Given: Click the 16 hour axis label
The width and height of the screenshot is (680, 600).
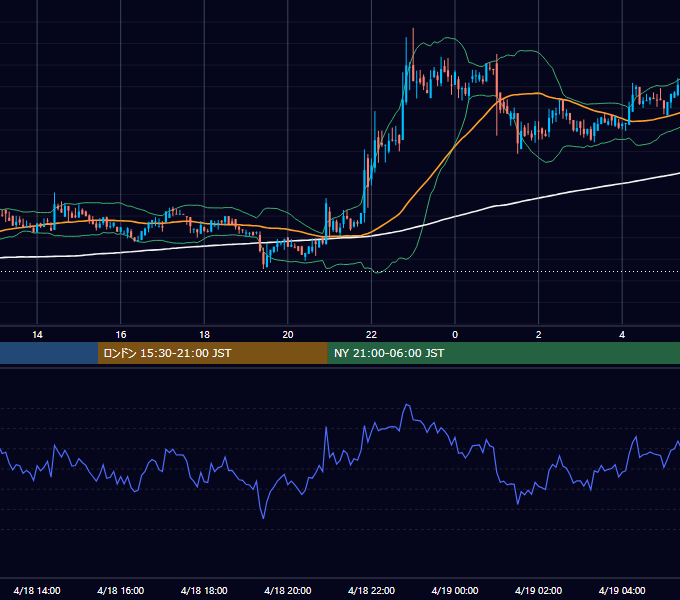Looking at the screenshot, I should tap(121, 335).
